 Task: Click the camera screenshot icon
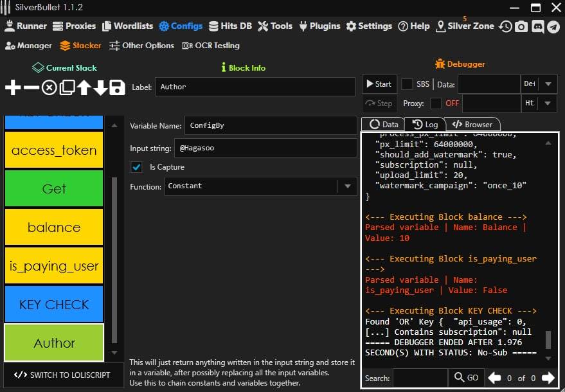(521, 26)
